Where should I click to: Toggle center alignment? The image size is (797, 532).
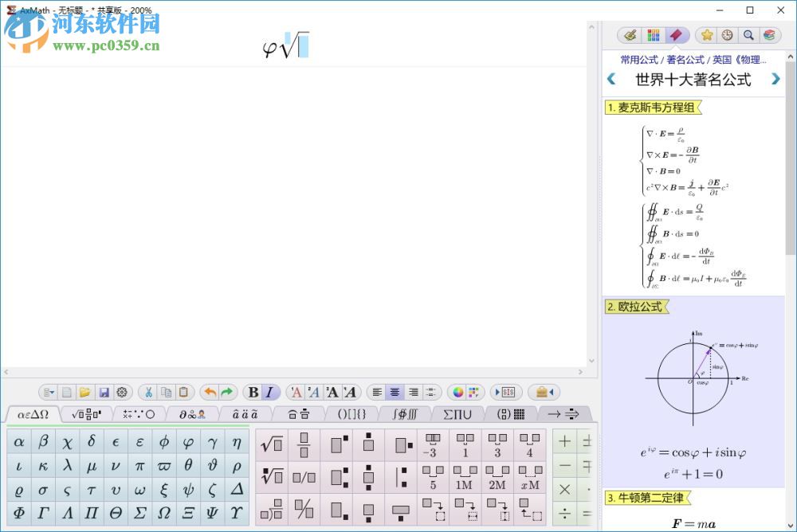pyautogui.click(x=395, y=392)
